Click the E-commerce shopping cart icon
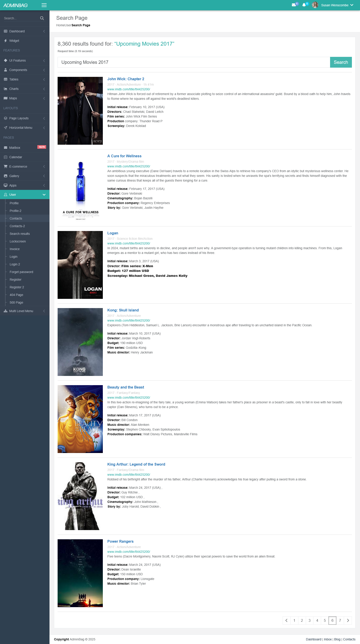This screenshot has width=360, height=644. coord(5,167)
